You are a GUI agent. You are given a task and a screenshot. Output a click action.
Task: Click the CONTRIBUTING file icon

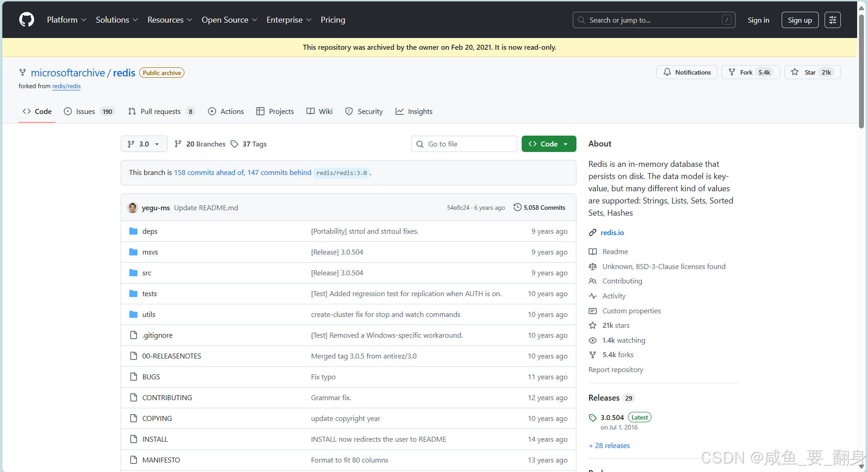pos(133,397)
